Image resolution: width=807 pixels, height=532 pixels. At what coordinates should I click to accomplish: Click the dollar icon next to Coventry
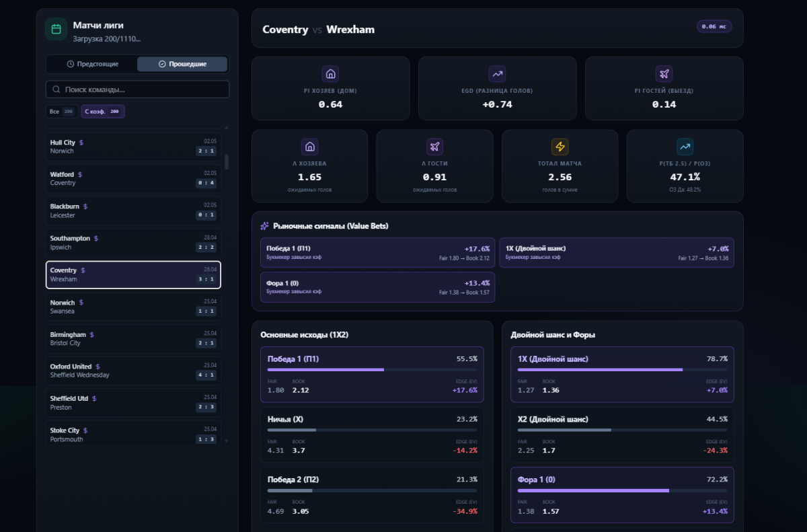tap(83, 270)
